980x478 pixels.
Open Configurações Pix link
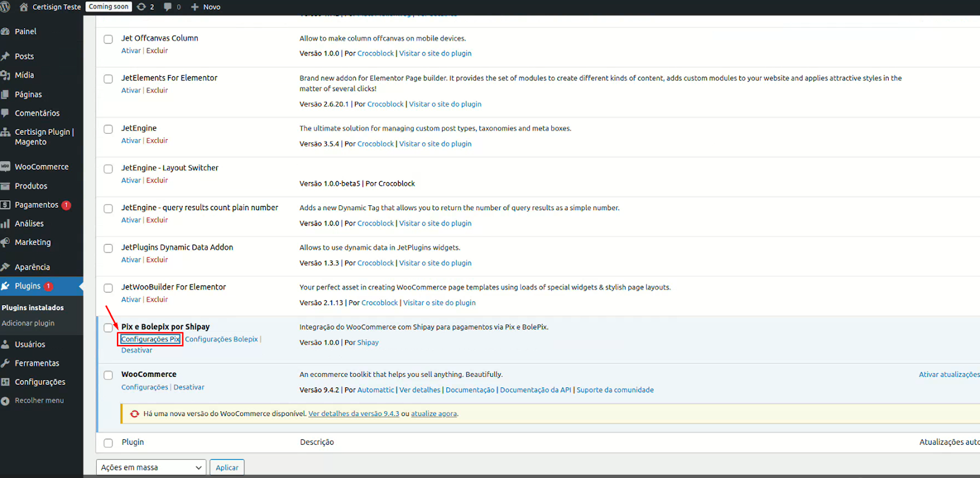(151, 340)
